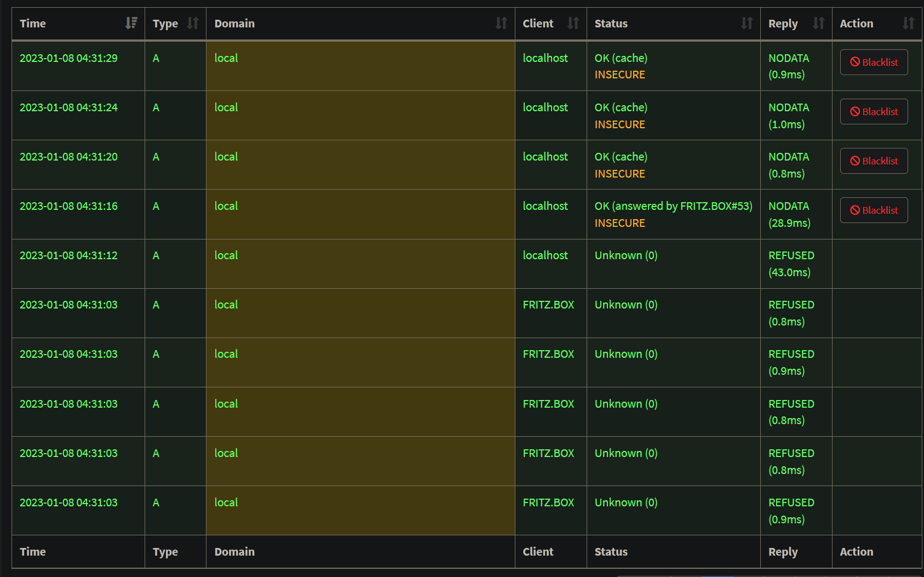Click localhost client in the 04:31:29 row
Screen dimensions: 924x577
point(545,58)
